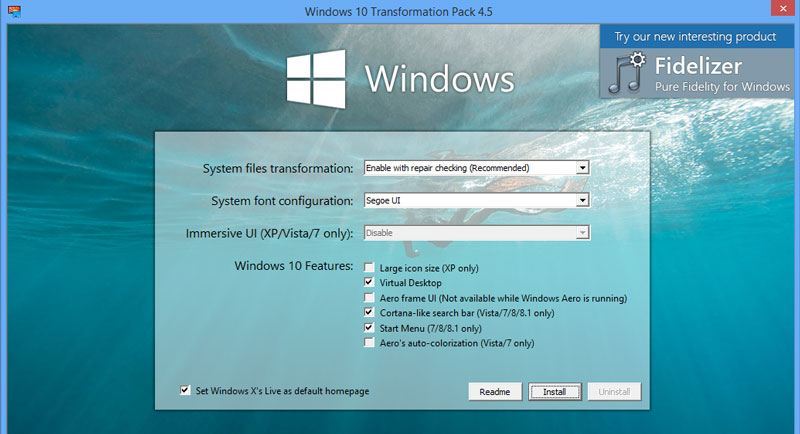
Task: Click the greyed-out Uninstall button
Action: (614, 392)
